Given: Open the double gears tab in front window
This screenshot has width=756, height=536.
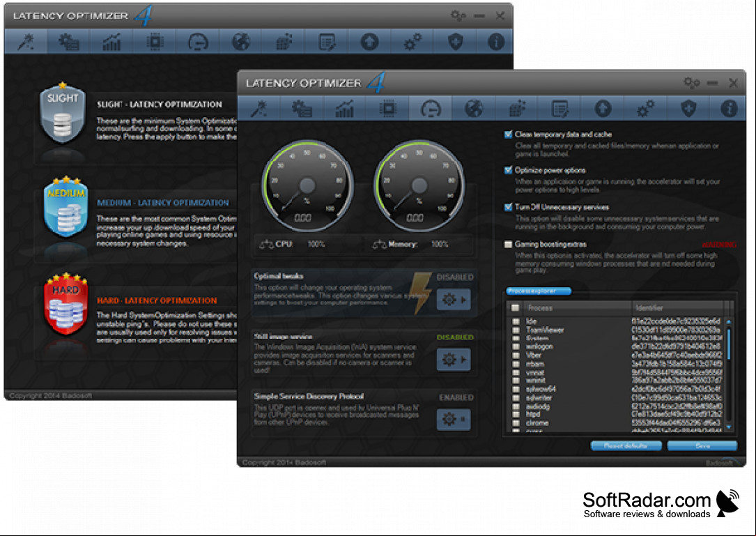Looking at the screenshot, I should click(645, 108).
